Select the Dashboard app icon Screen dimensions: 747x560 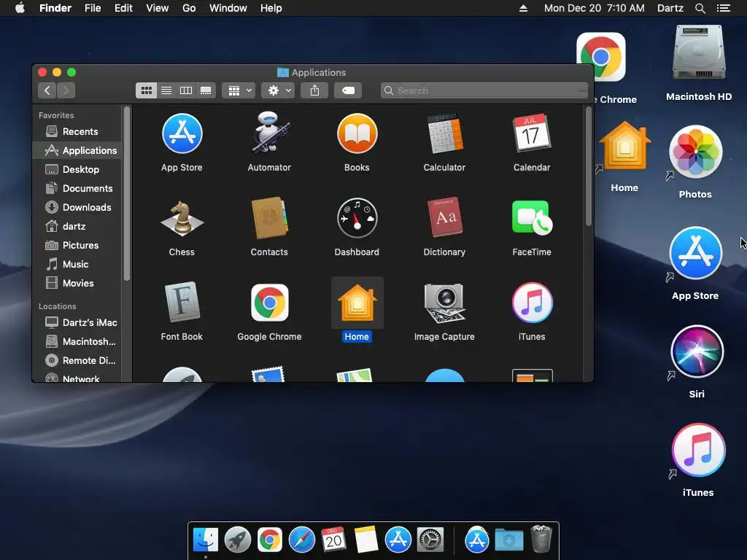pyautogui.click(x=357, y=218)
